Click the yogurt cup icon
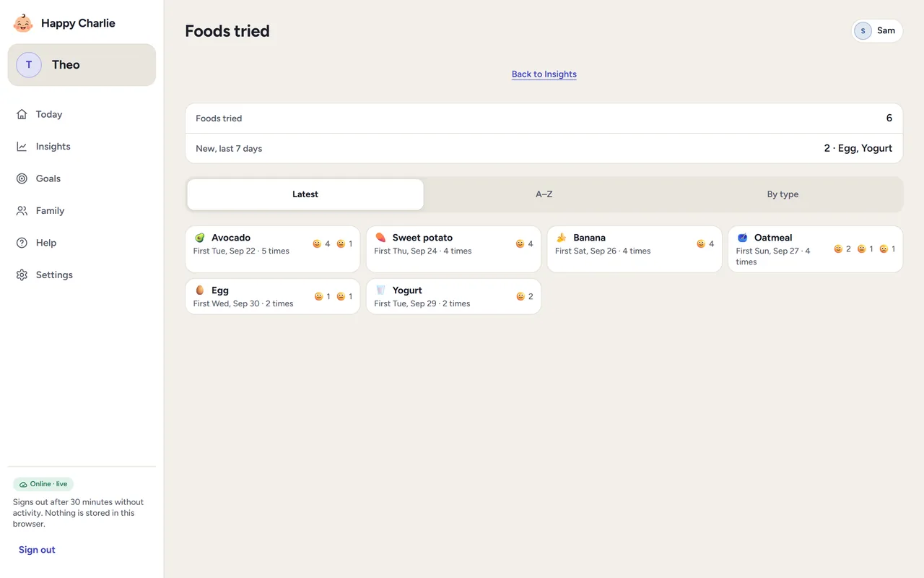Screen dimensions: 924x578 click(380, 290)
